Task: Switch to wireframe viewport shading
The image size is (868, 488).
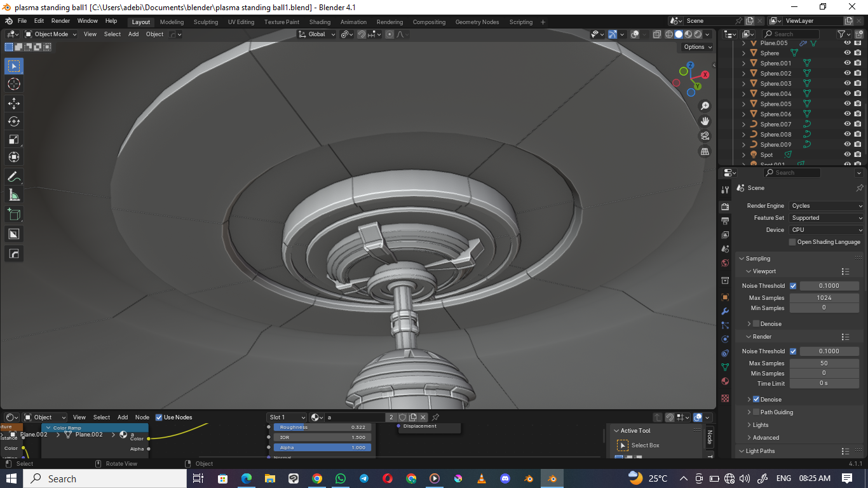Action: 669,34
